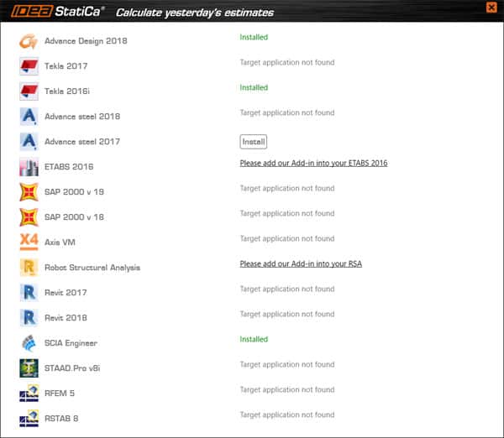Click Tekla 2017 'Target application not found' status
This screenshot has height=438, width=504.
[287, 62]
